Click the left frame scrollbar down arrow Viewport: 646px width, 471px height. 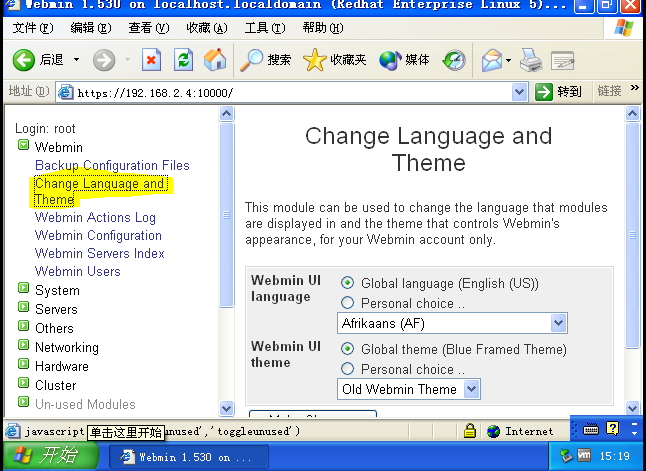(x=226, y=408)
